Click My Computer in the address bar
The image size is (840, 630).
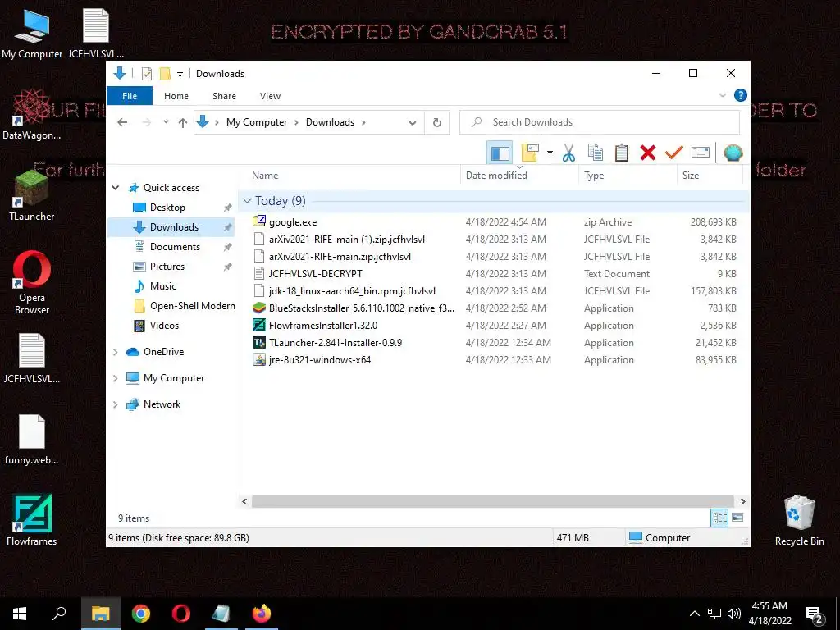(x=257, y=122)
